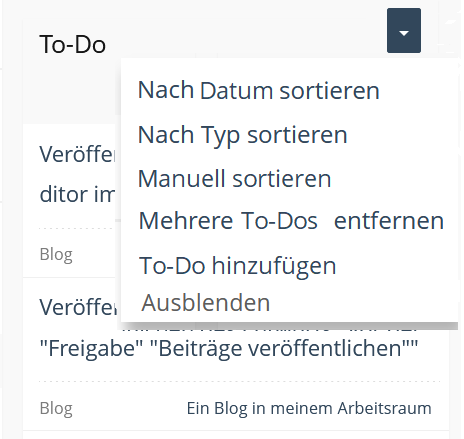This screenshot has width=464, height=439.
Task: Click the "Freigabe" quoted word
Action: click(91, 348)
